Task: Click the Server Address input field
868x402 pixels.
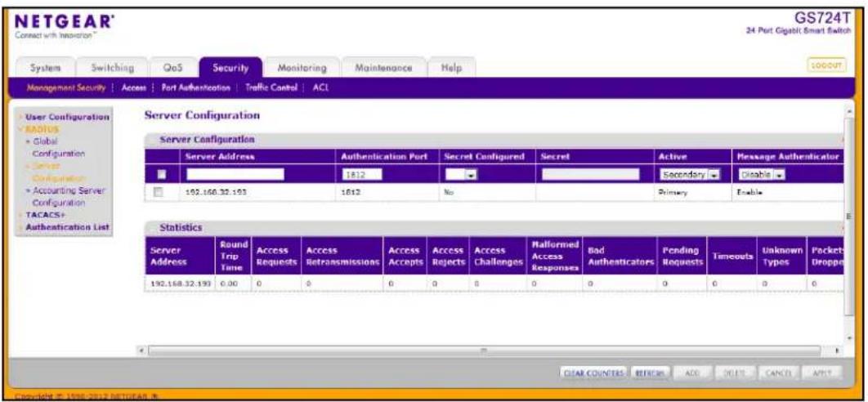Action: (x=235, y=174)
